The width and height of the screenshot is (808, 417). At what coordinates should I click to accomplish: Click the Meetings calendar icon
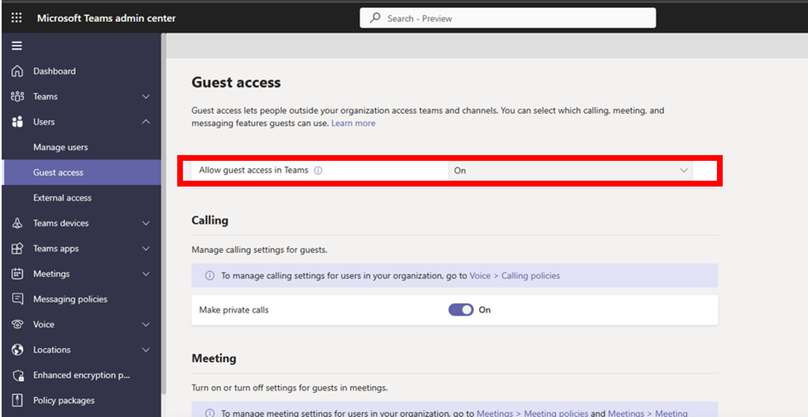17,274
